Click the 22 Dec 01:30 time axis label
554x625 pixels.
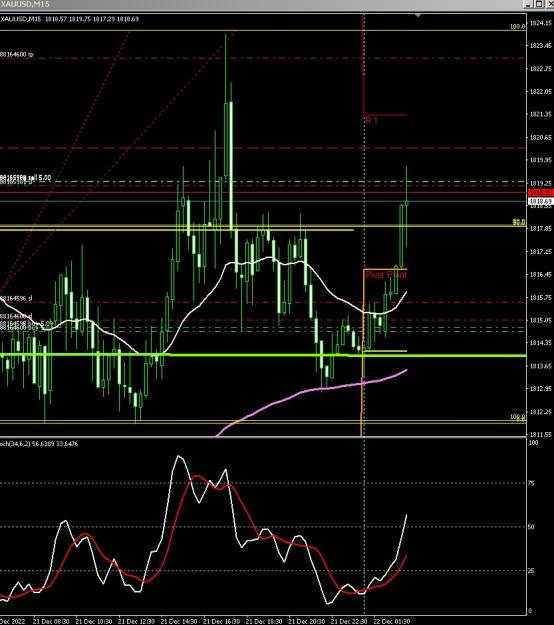391,621
